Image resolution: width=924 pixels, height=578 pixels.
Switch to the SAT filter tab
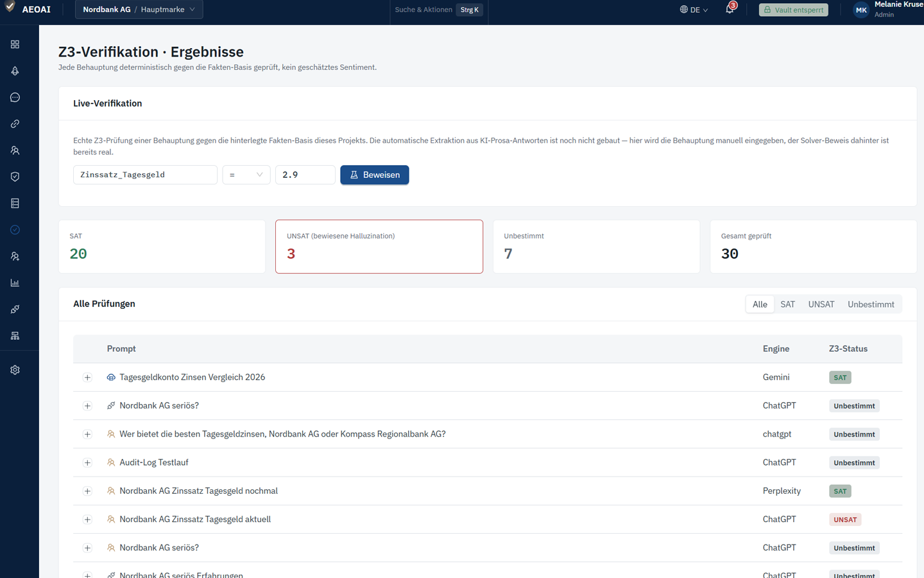(787, 304)
